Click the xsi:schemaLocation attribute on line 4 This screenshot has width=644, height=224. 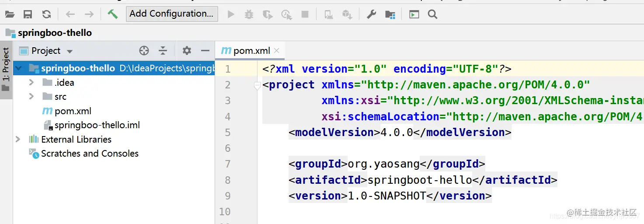380,116
